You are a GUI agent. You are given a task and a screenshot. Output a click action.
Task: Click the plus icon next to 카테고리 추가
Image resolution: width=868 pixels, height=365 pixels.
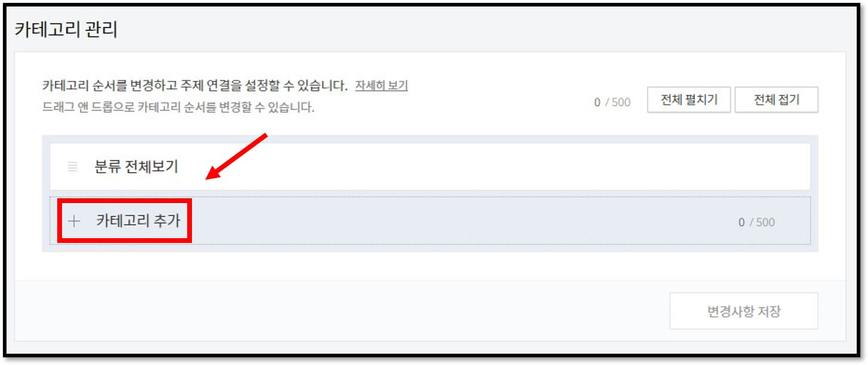pos(74,222)
